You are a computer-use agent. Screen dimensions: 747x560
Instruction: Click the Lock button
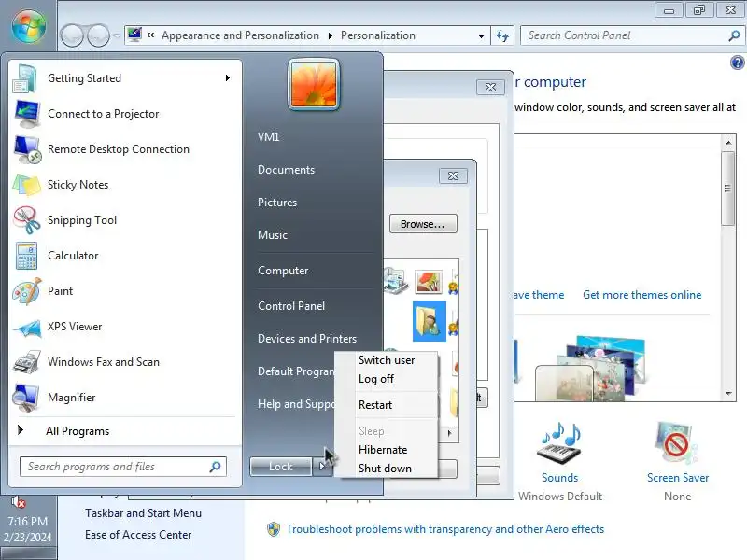[281, 467]
